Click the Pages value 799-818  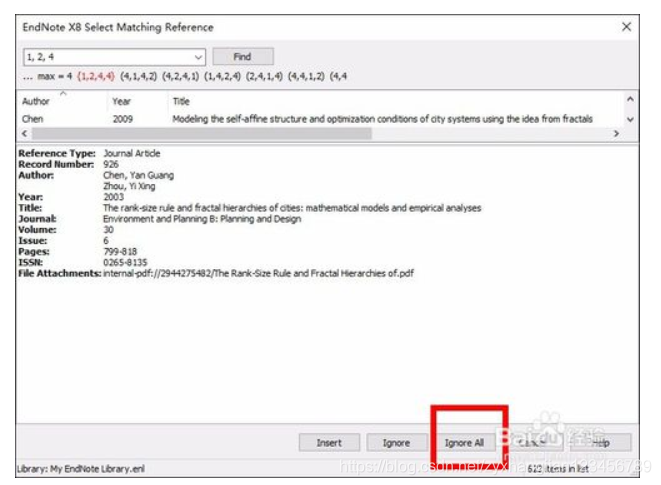(120, 252)
